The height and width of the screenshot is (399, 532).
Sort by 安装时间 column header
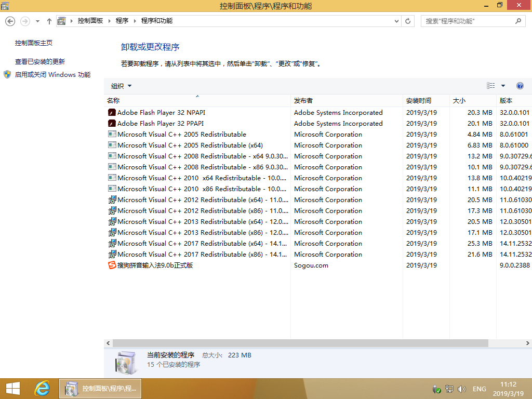[426, 101]
